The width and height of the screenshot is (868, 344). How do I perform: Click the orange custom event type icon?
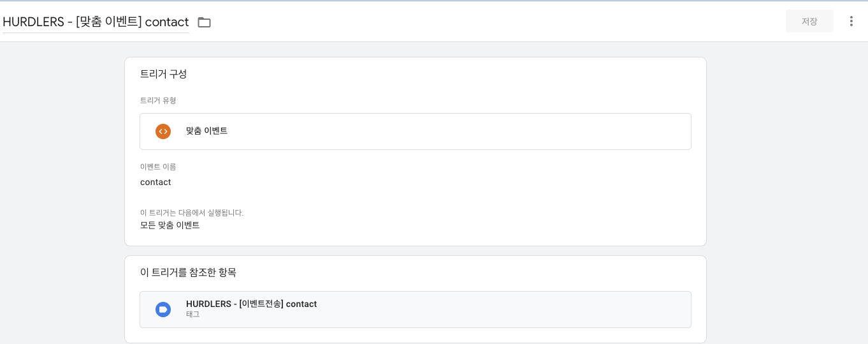[x=163, y=131]
